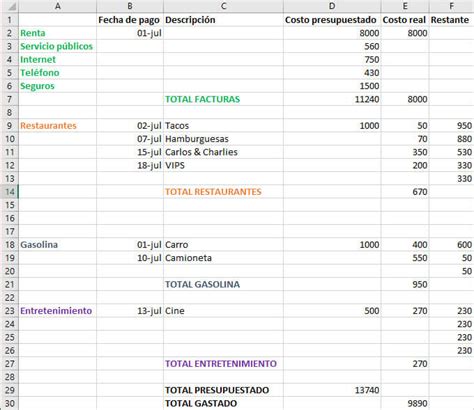This screenshot has height=410, width=474.
Task: Click the 'Camioneta' description cell
Action: click(223, 258)
